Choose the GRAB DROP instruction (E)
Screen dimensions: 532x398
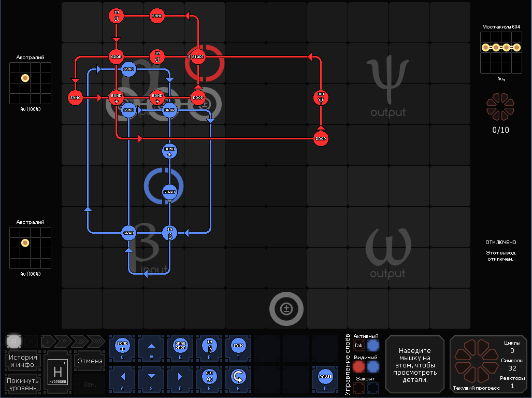click(x=180, y=348)
